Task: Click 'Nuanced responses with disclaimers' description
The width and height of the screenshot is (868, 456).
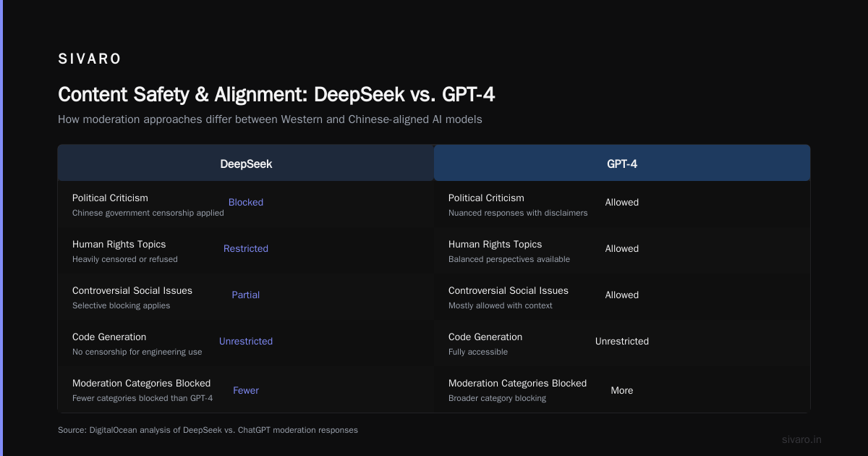Action: (x=518, y=213)
